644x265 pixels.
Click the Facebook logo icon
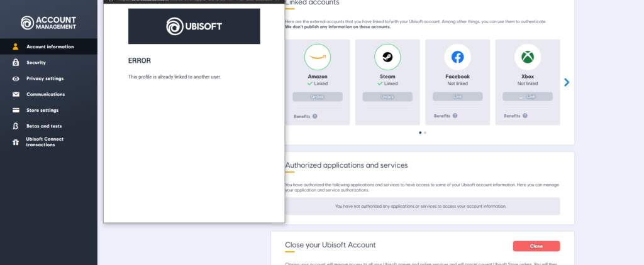[458, 57]
